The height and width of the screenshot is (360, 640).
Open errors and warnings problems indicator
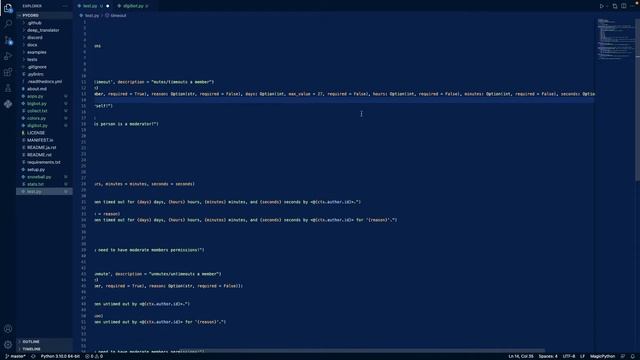click(94, 356)
